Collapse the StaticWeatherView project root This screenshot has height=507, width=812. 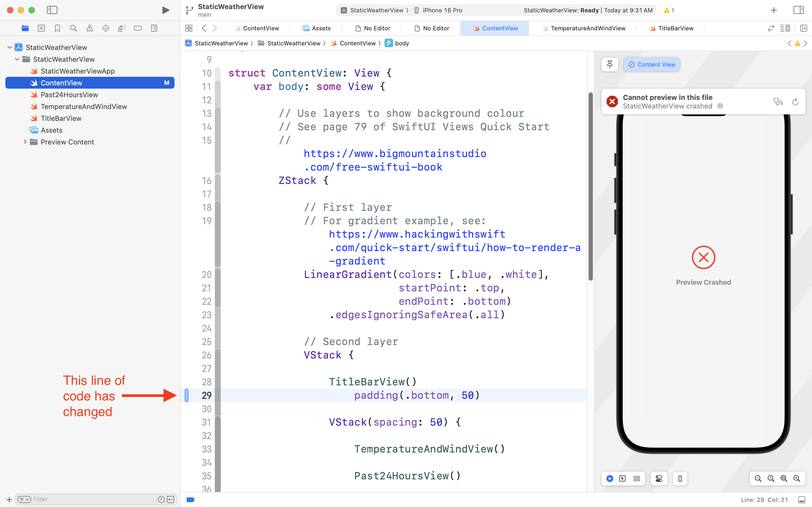pyautogui.click(x=10, y=47)
